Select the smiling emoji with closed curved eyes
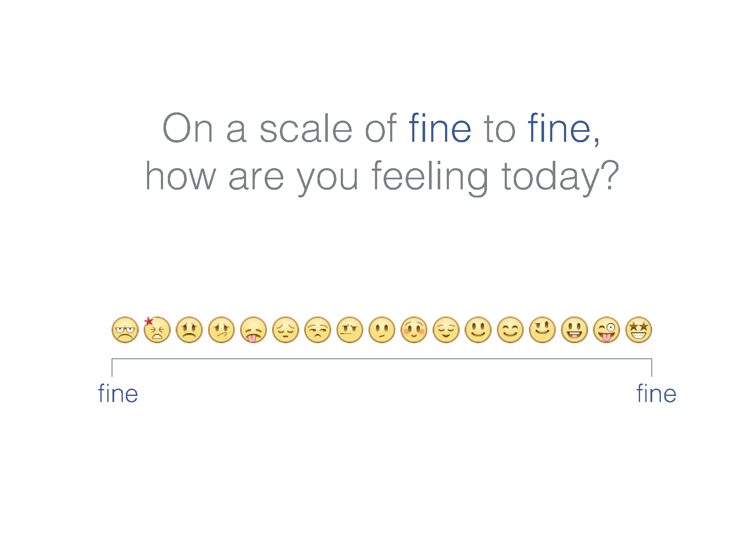Screen dimensions: 756x536 pos(510,330)
